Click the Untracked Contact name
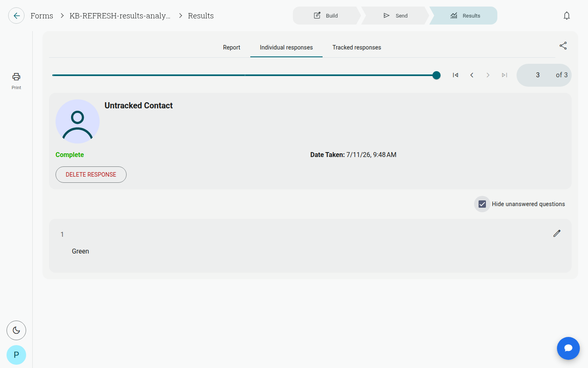Image resolution: width=588 pixels, height=368 pixels. point(138,105)
